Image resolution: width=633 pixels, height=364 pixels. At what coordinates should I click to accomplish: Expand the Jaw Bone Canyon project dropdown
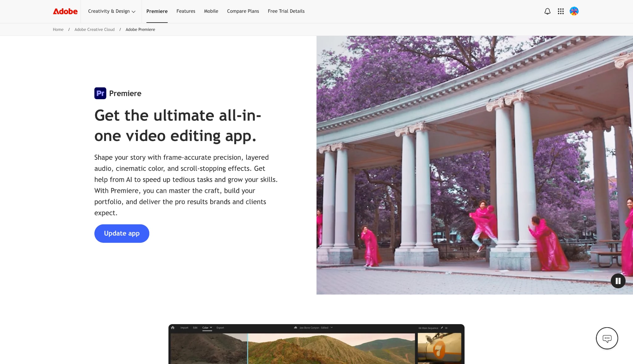[332, 328]
